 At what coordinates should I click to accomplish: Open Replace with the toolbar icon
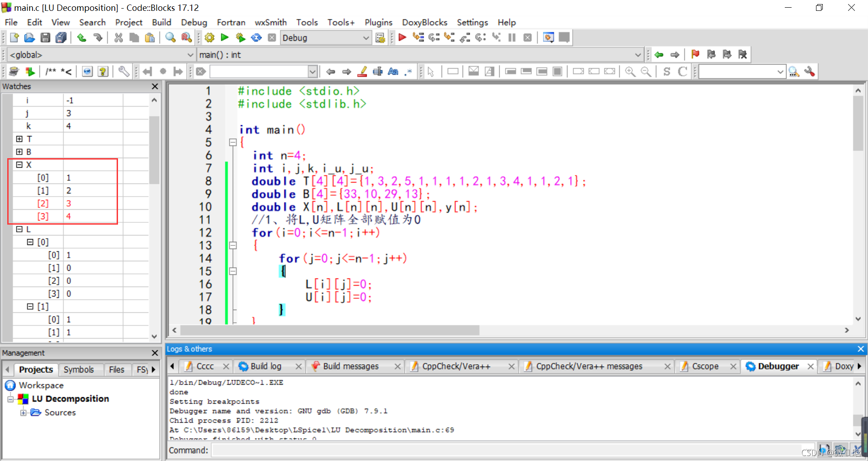(x=186, y=38)
